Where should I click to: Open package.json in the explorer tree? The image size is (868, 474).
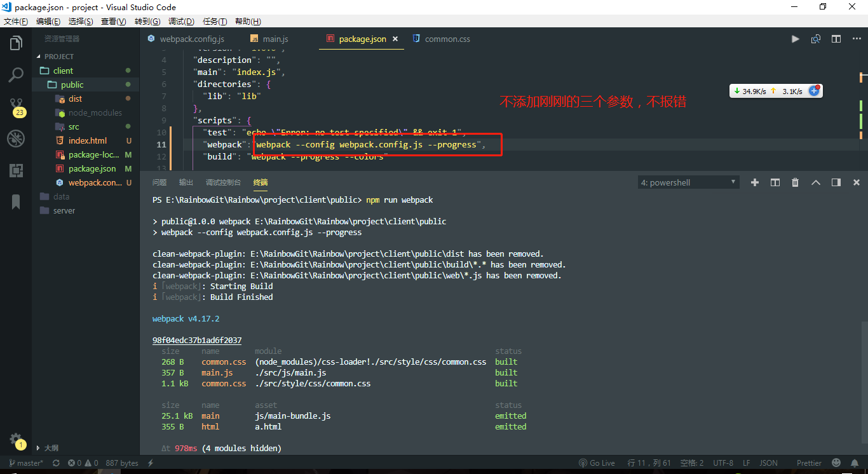86,168
